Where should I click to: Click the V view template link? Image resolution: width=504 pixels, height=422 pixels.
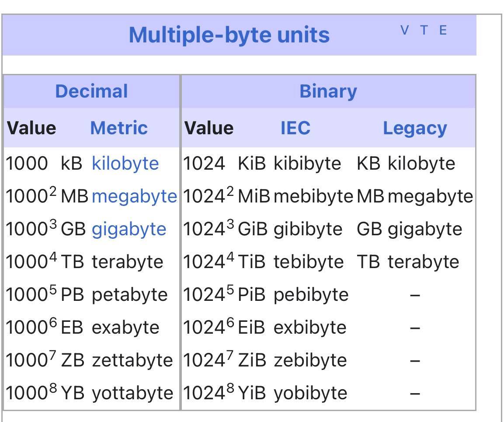[x=405, y=31]
